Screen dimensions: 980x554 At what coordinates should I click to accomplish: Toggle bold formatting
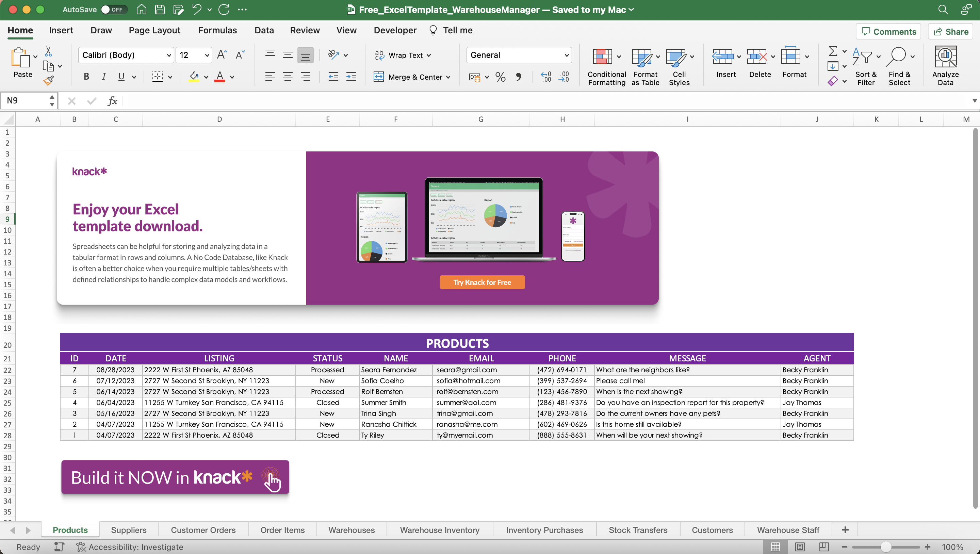86,77
